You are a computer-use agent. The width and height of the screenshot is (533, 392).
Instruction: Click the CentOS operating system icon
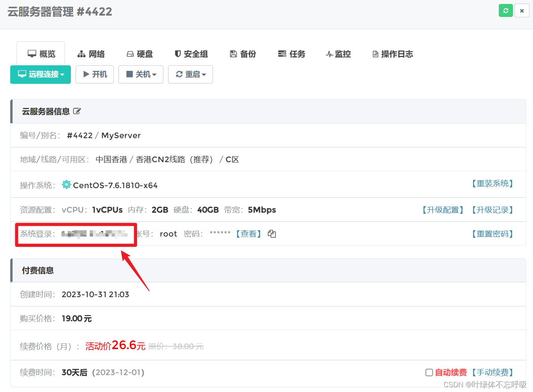(x=67, y=184)
